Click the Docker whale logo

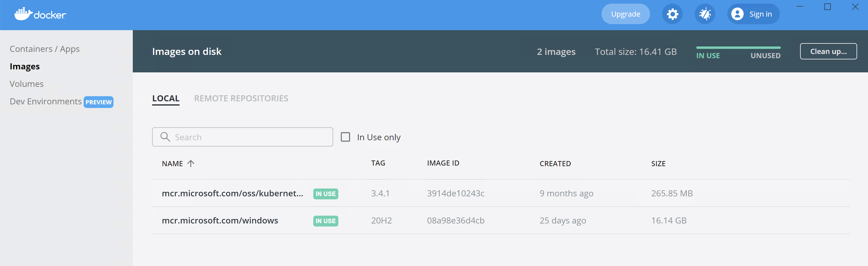[23, 14]
